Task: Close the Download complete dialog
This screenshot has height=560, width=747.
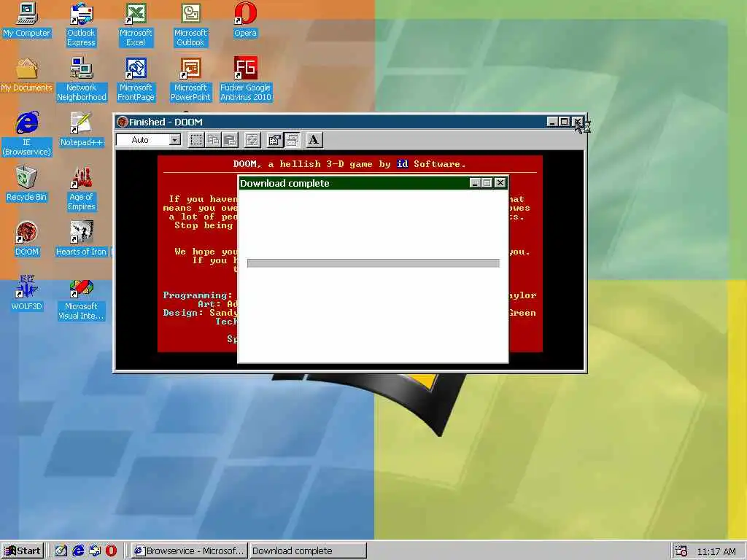Action: (500, 183)
